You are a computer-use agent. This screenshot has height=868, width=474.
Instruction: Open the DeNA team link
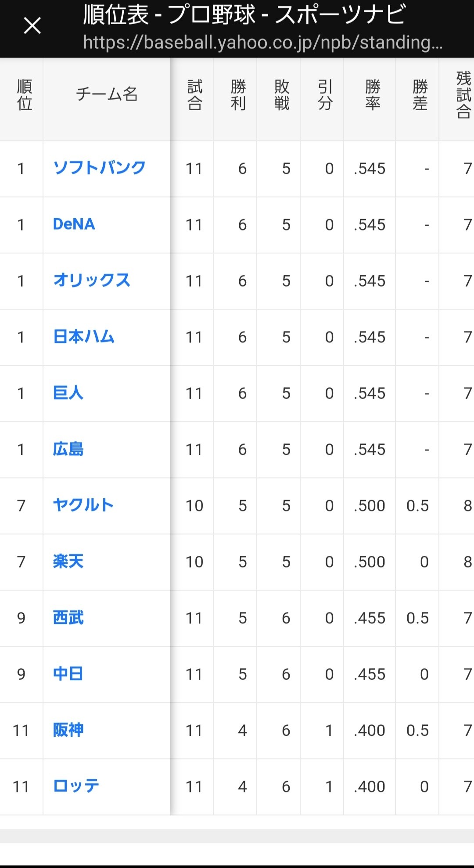[x=74, y=224]
